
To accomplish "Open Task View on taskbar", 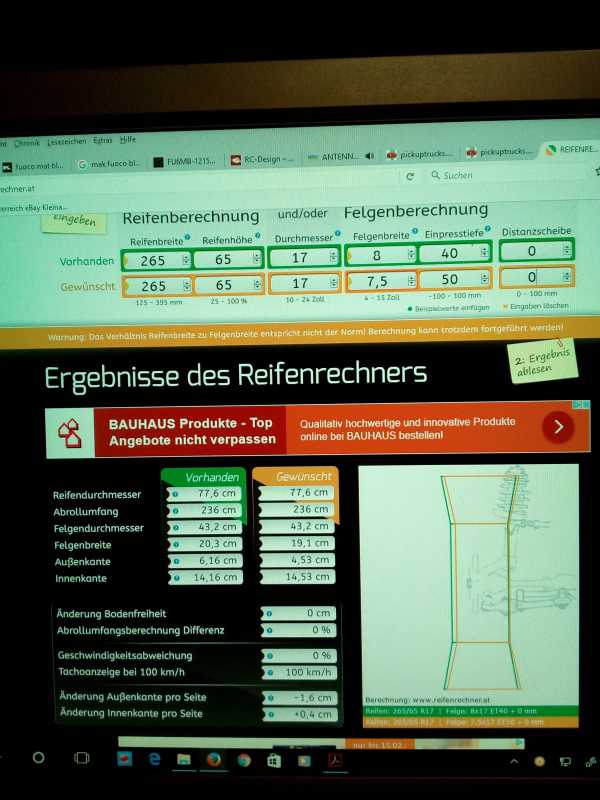I will 82,758.
